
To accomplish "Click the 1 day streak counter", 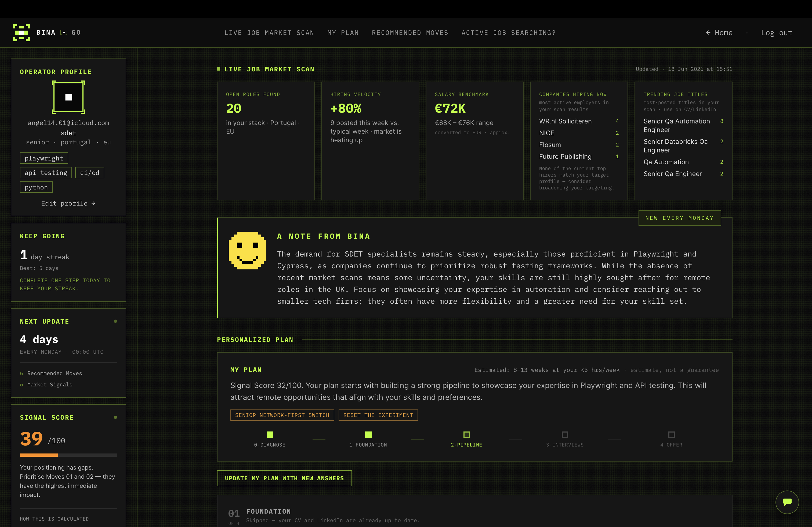I will tap(44, 255).
